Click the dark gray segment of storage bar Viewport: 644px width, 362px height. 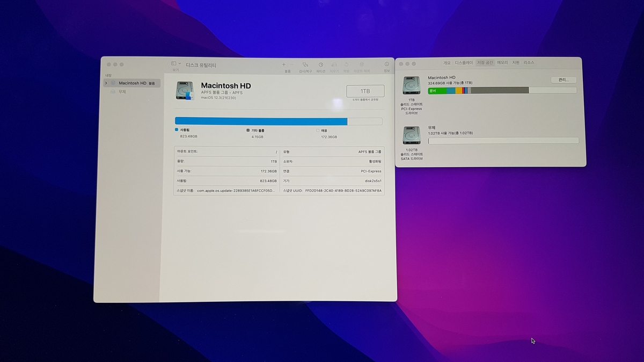pos(500,90)
